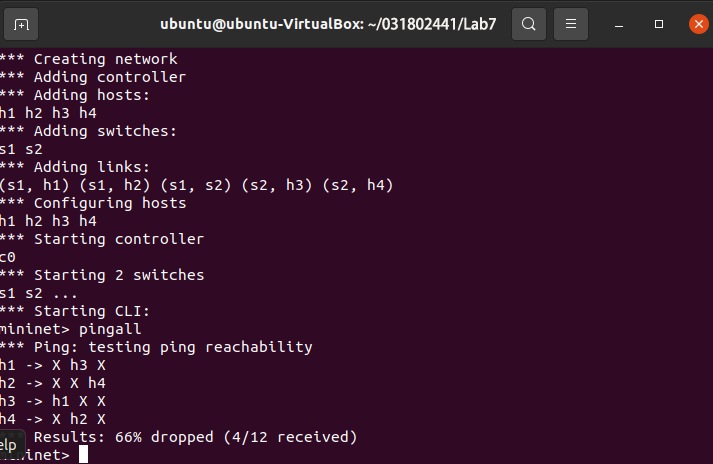Click the 'h2 -> X X h4' result line
This screenshot has width=713, height=464.
[53, 383]
